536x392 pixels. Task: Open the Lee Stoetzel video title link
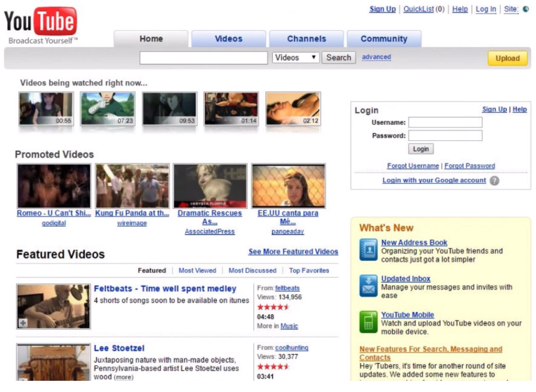click(119, 349)
